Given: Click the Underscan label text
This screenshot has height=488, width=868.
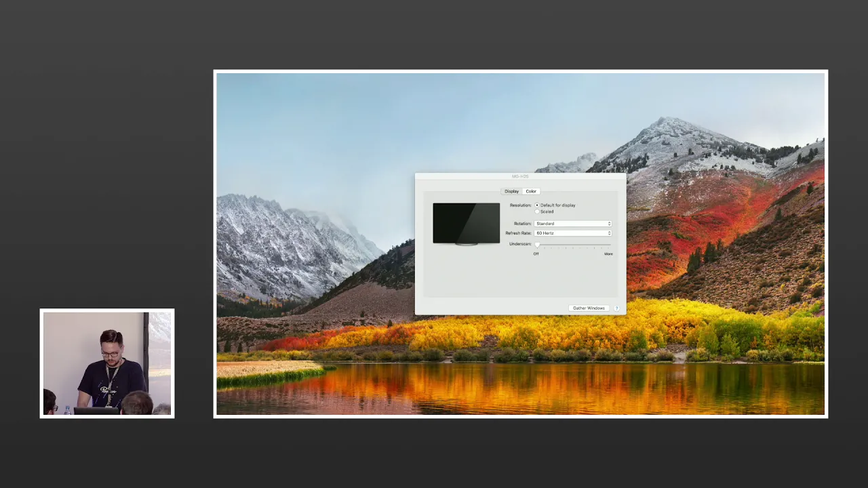Looking at the screenshot, I should (x=520, y=244).
